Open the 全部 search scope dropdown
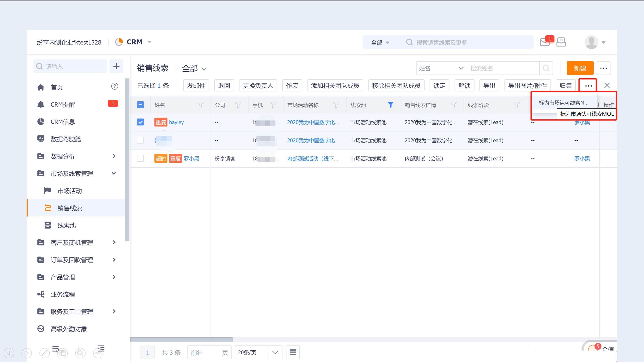 (x=380, y=43)
